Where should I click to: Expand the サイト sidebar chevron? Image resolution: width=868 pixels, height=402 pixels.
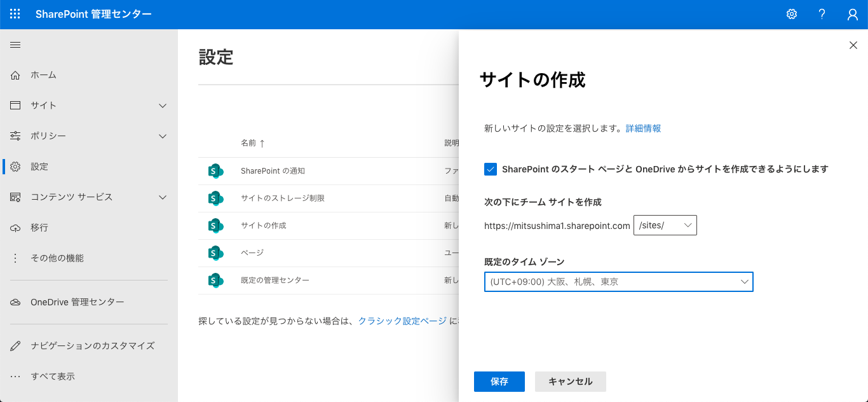163,106
